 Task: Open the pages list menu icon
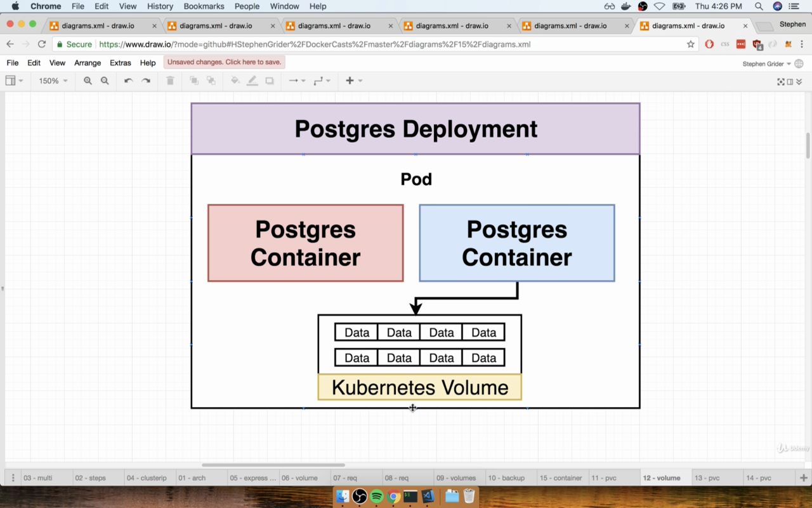[x=13, y=478]
